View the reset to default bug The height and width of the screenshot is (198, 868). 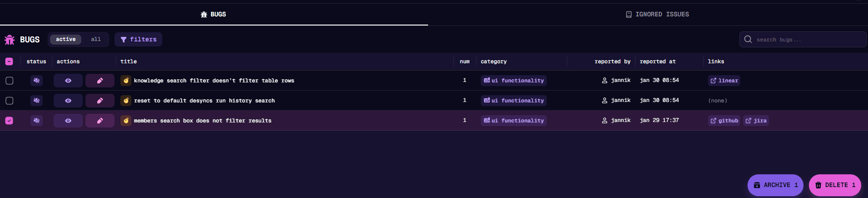click(x=68, y=101)
